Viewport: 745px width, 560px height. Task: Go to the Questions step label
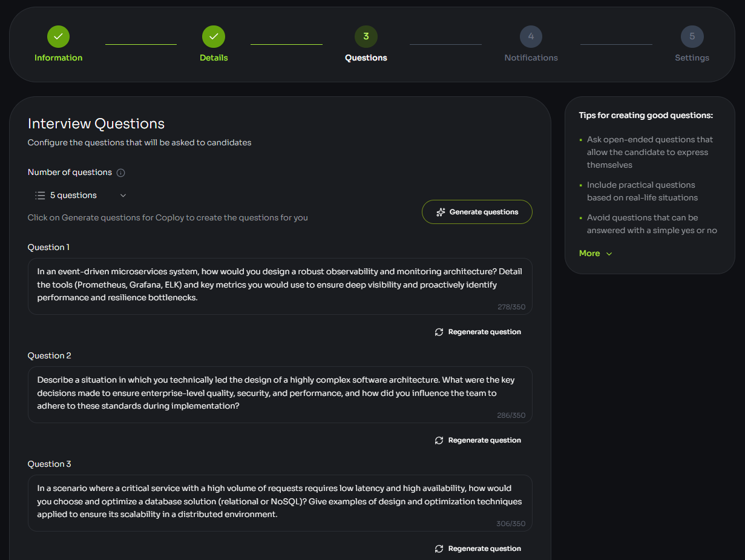tap(366, 58)
